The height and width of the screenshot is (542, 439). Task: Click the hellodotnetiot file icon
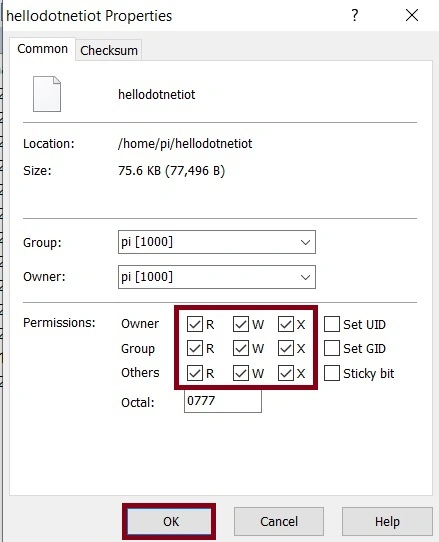pyautogui.click(x=47, y=94)
